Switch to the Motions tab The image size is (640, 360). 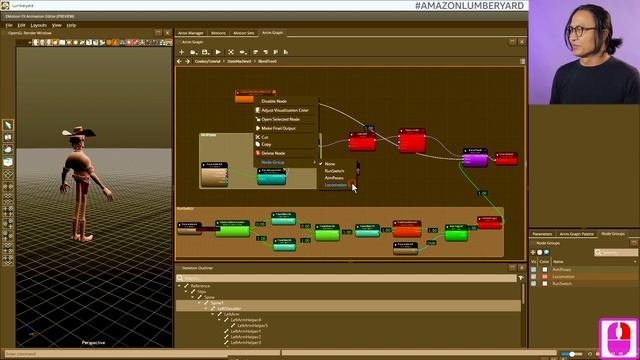click(x=218, y=33)
